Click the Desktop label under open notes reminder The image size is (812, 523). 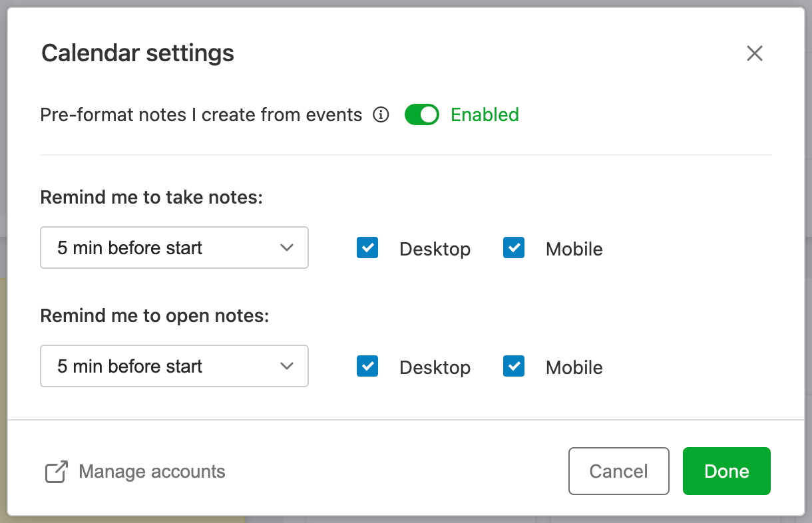435,367
